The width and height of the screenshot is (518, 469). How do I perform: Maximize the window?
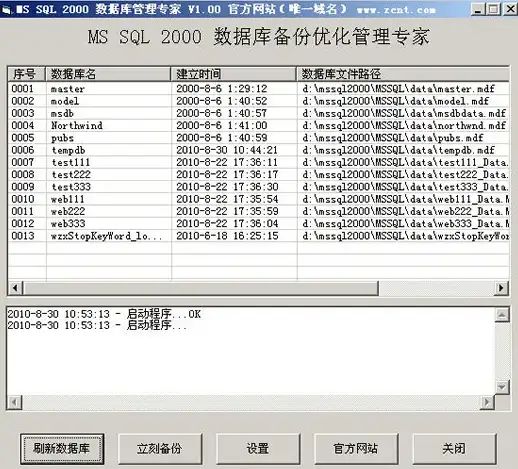[494, 9]
